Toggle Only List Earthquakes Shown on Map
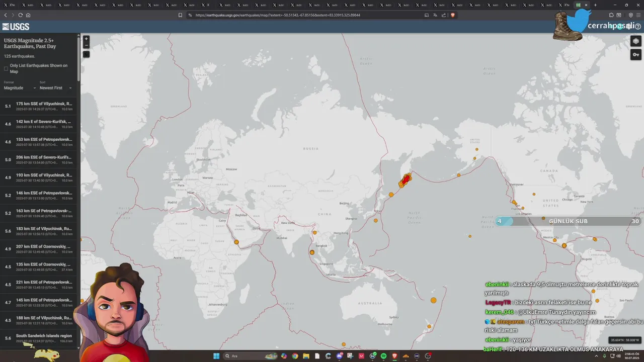This screenshot has height=362, width=644. tap(6, 69)
